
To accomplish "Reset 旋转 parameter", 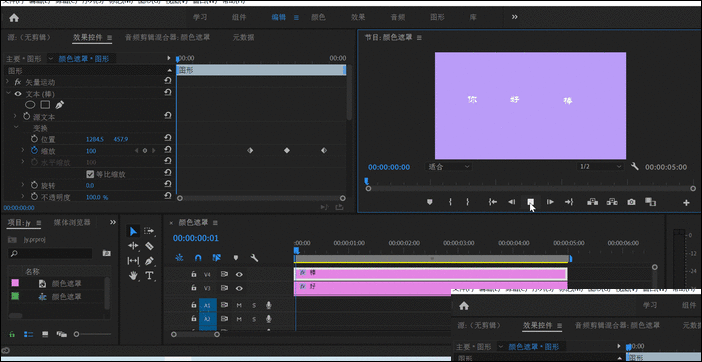I will coord(167,185).
